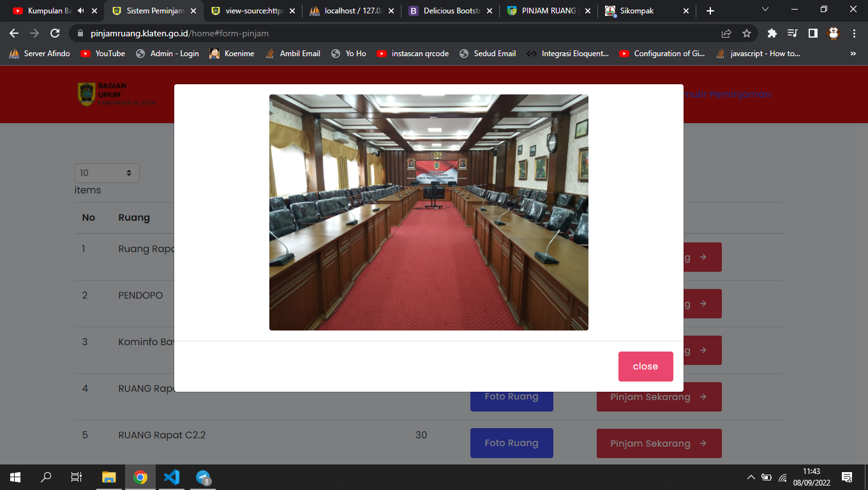Reload the page with the refresh icon
The height and width of the screenshot is (490, 868).
coord(56,33)
